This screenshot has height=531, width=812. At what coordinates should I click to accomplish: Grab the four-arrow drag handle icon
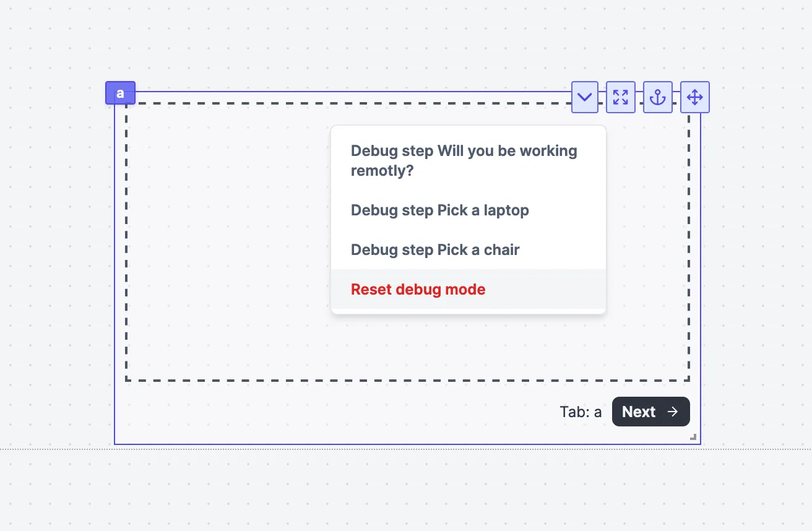point(694,97)
